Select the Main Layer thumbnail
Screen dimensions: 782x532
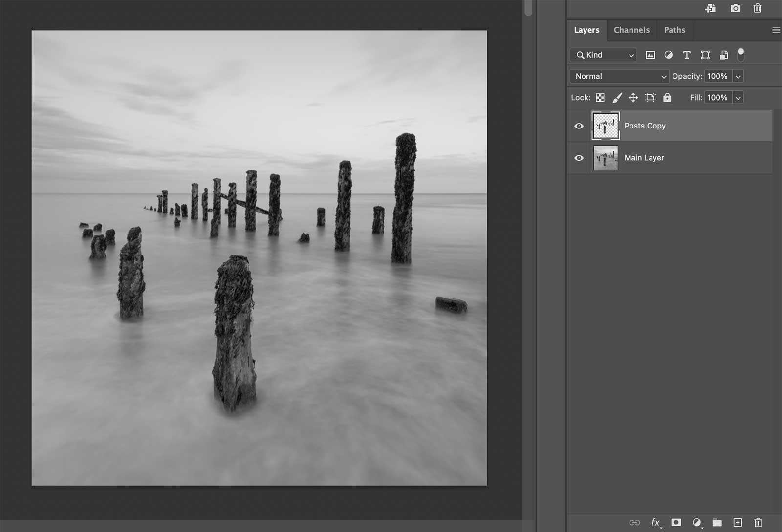coord(606,158)
